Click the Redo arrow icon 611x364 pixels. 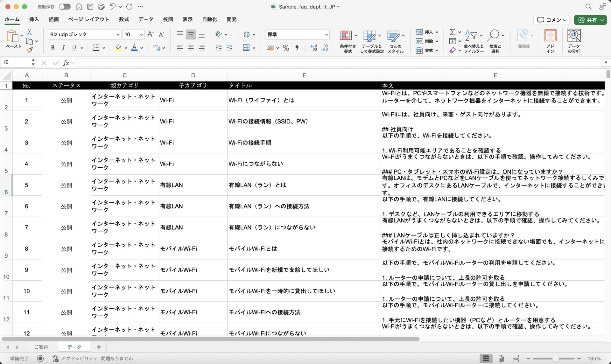coord(129,7)
